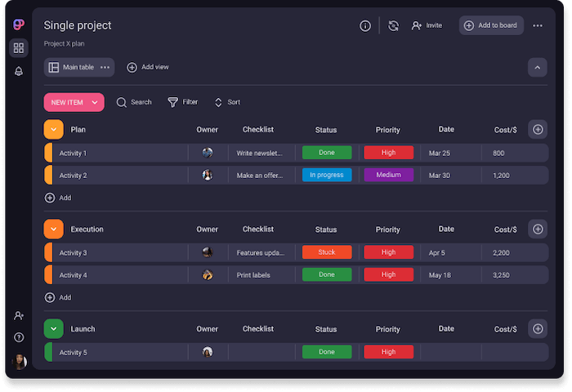Open notifications bell in left sidebar
Screen dimensions: 572x392
[19, 72]
